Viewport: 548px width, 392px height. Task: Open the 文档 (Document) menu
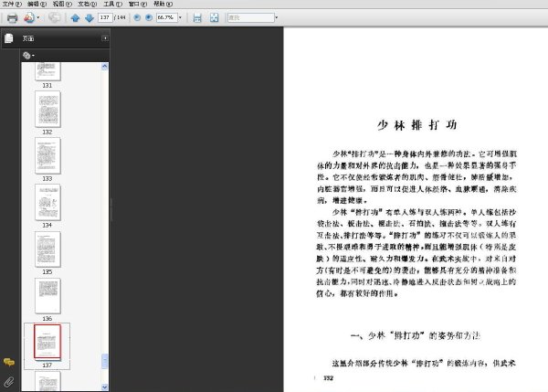(x=88, y=5)
